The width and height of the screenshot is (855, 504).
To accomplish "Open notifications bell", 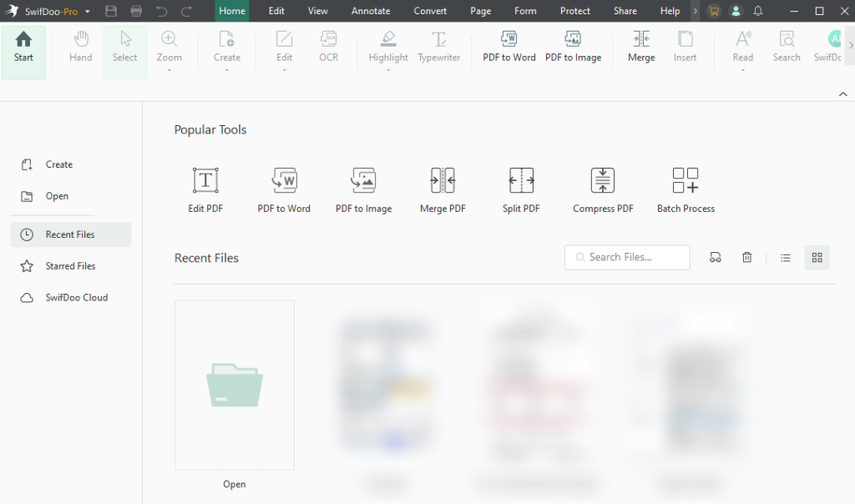I will [758, 11].
